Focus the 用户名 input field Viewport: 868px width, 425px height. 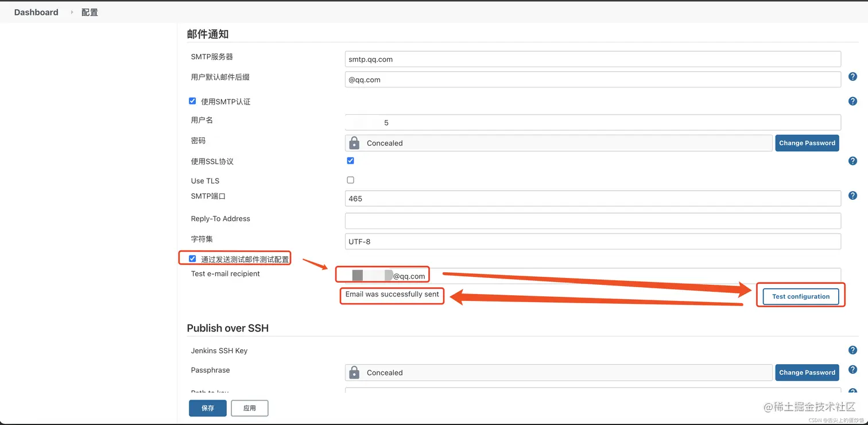click(592, 122)
